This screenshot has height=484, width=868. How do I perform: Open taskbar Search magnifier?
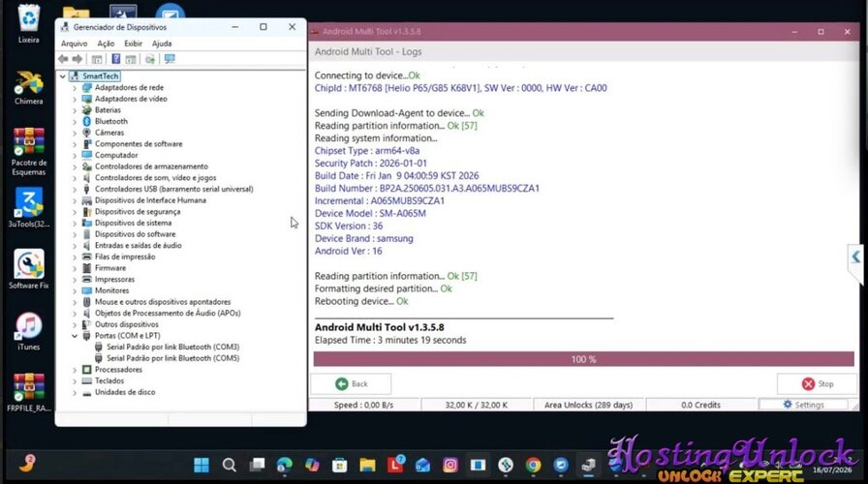click(230, 465)
